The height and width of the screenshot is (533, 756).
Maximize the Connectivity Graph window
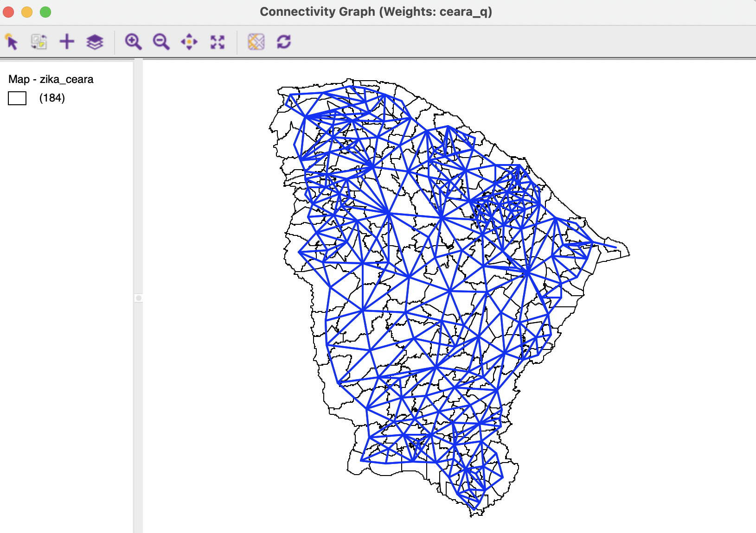(x=45, y=12)
